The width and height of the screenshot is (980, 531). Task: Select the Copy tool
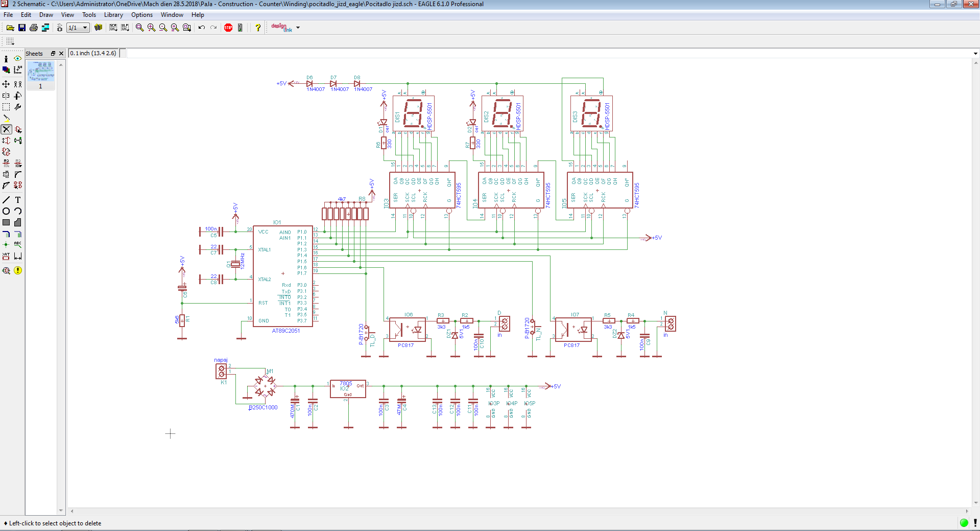pos(18,84)
